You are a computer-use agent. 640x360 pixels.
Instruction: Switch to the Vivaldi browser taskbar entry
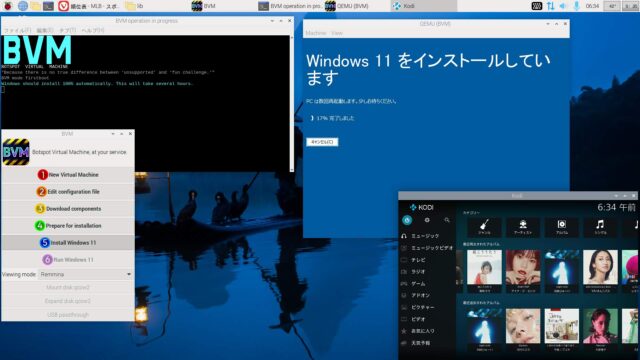89,6
